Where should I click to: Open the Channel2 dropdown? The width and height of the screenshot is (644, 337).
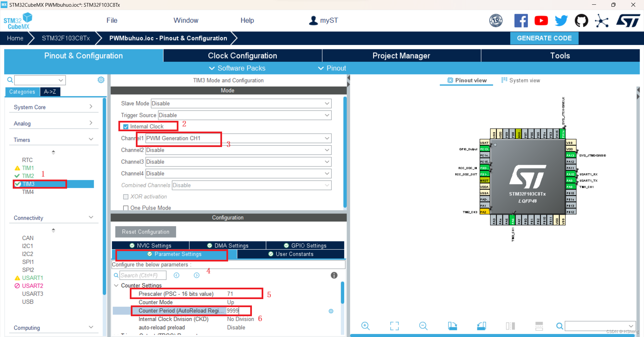click(x=238, y=150)
